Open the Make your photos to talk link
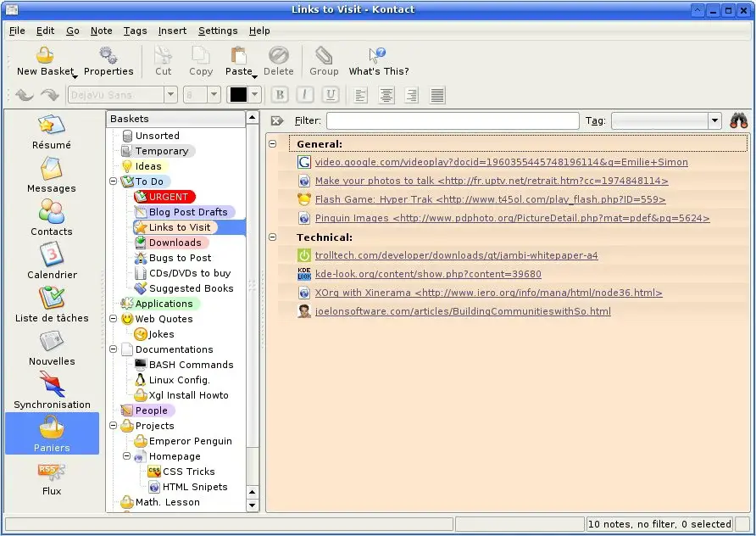The image size is (756, 536). tap(492, 181)
